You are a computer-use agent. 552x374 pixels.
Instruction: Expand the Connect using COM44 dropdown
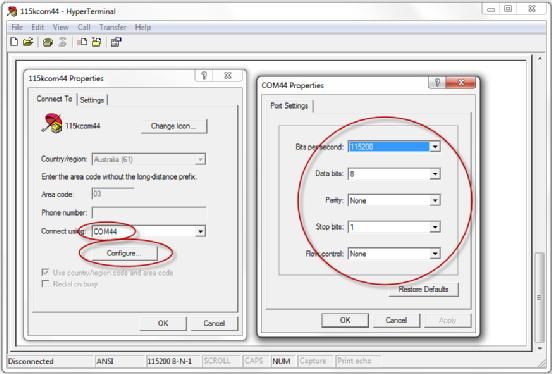[x=200, y=231]
